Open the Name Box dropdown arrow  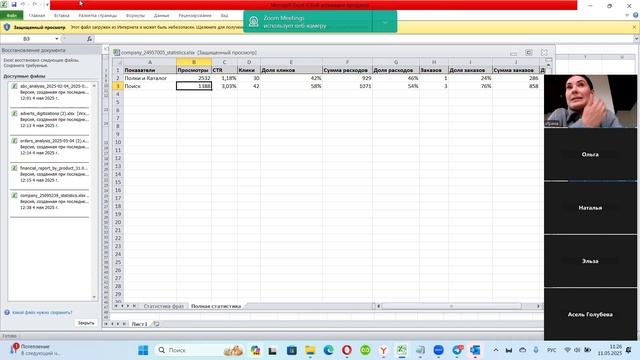click(57, 39)
